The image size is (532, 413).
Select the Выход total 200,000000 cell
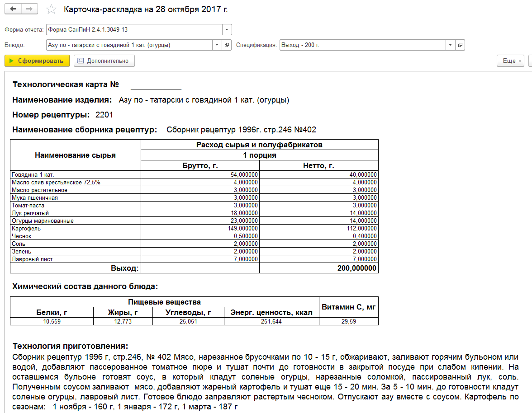click(x=319, y=268)
